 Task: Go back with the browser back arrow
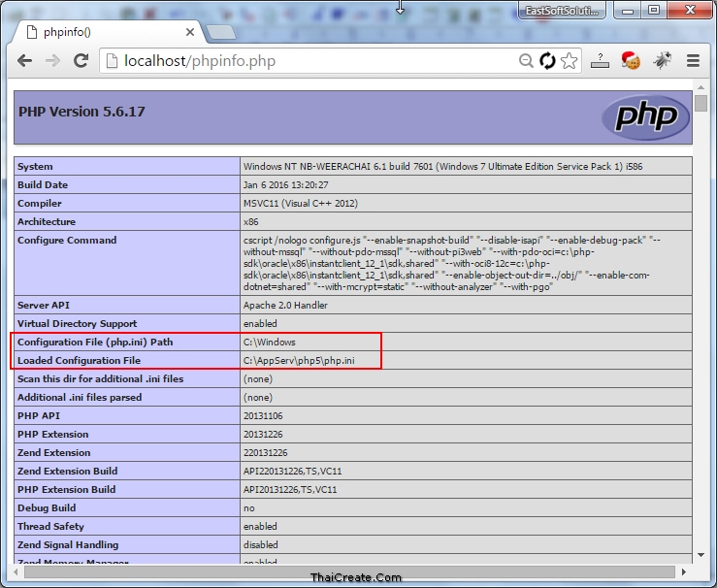click(x=24, y=61)
